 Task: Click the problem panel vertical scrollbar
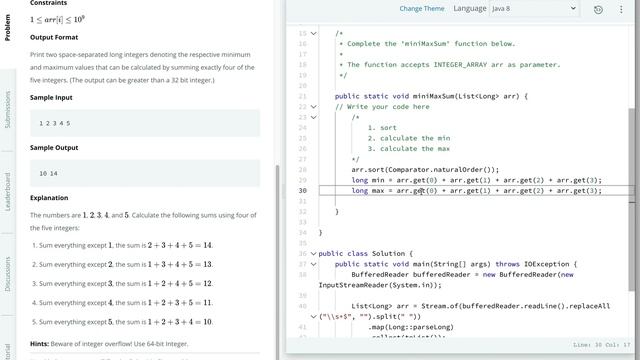[278, 261]
